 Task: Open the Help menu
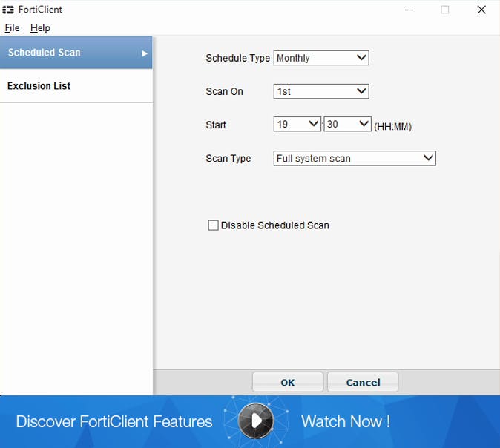40,28
